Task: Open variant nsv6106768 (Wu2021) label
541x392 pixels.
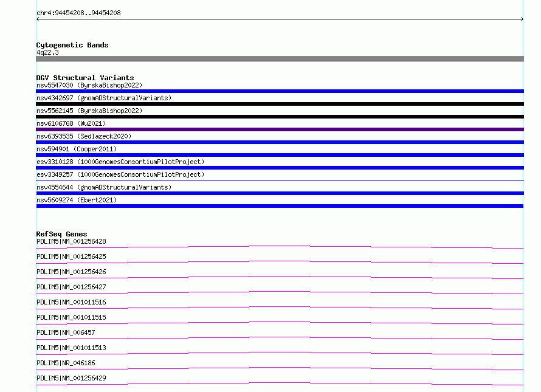Action: (71, 123)
